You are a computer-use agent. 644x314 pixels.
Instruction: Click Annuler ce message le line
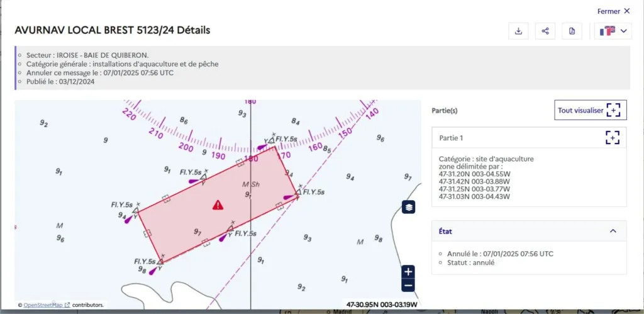(x=100, y=73)
